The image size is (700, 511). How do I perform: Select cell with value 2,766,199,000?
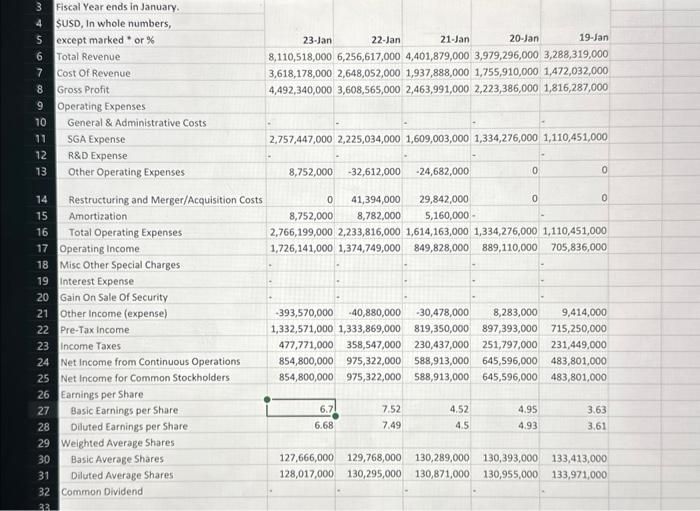[301, 232]
